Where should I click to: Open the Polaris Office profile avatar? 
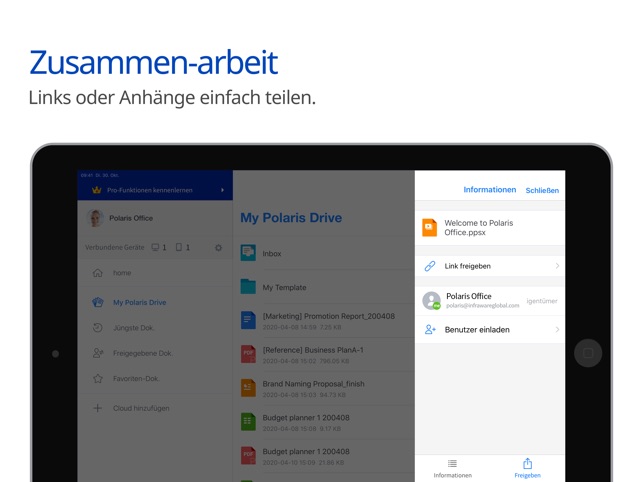click(95, 218)
